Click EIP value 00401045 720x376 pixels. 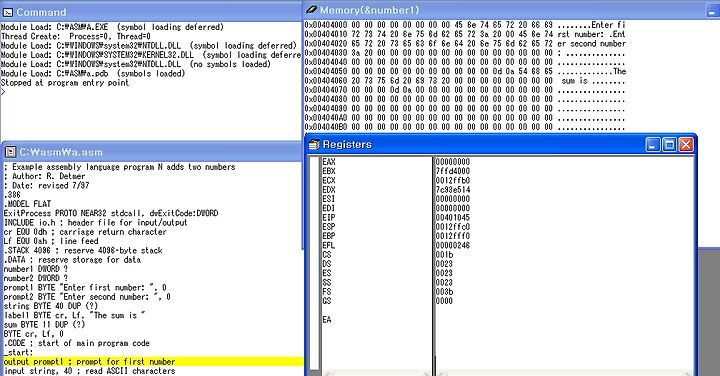click(x=453, y=217)
